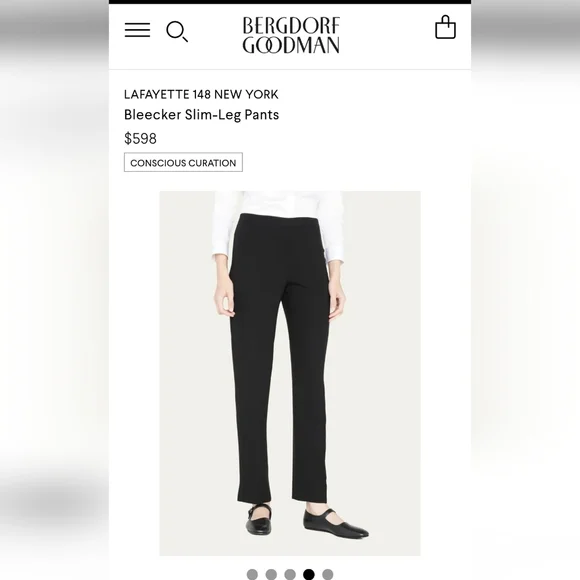Go to homepage via Bergdorf Goodman logo
580x580 pixels.
291,35
